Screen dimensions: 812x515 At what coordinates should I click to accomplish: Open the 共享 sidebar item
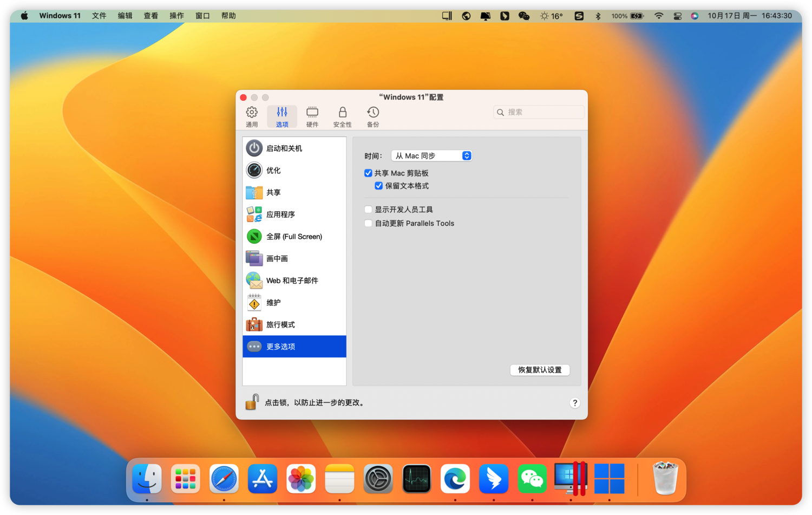coord(294,192)
